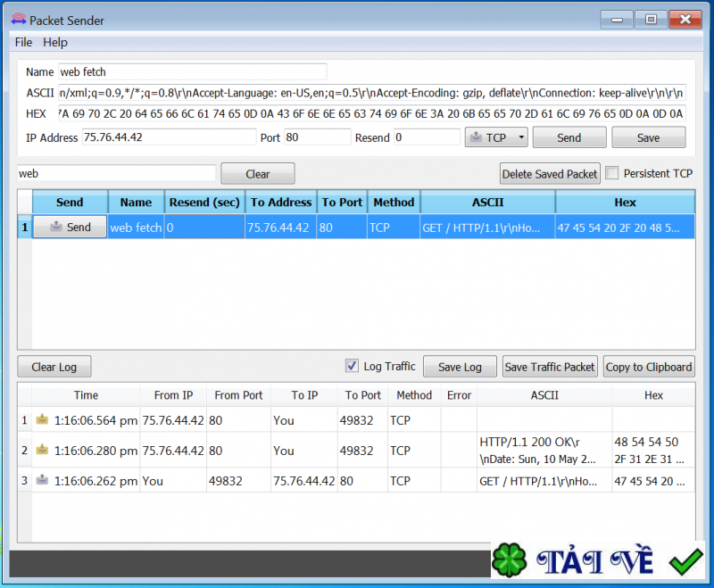This screenshot has width=714, height=588.
Task: Open the TCP protocol dropdown arrow
Action: (x=521, y=137)
